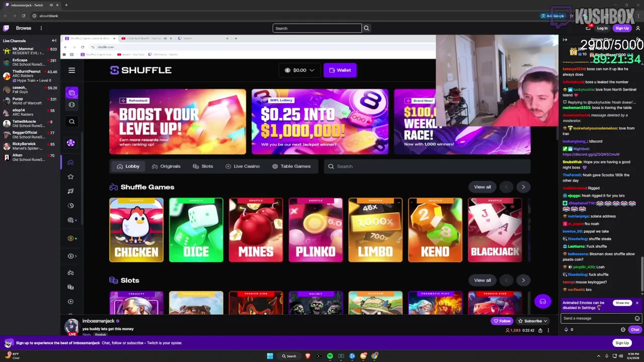644x362 pixels.
Task: Click Show me in emotes notice
Action: pyautogui.click(x=622, y=303)
